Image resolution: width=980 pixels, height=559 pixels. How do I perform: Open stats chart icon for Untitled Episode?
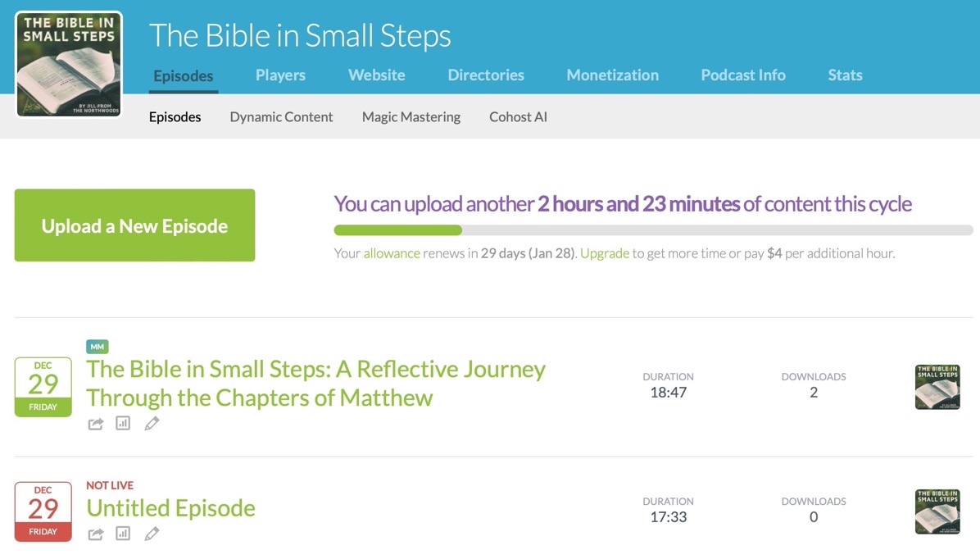pyautogui.click(x=123, y=534)
